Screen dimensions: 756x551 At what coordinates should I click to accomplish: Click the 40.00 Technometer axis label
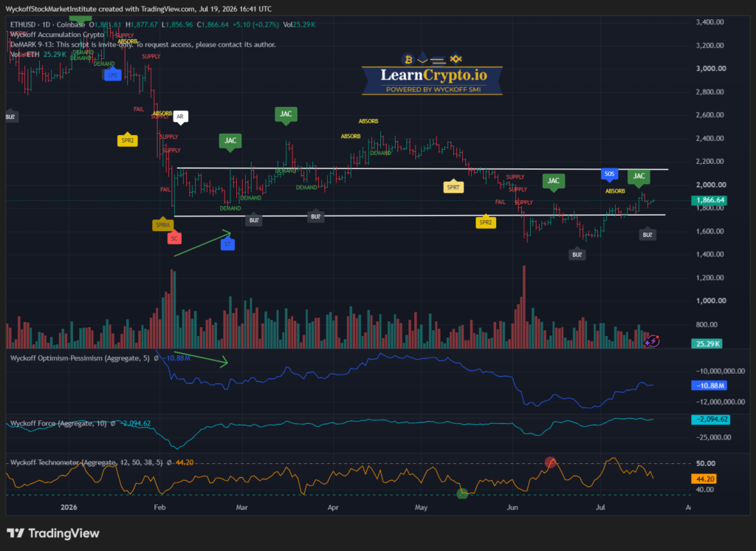[x=705, y=489]
